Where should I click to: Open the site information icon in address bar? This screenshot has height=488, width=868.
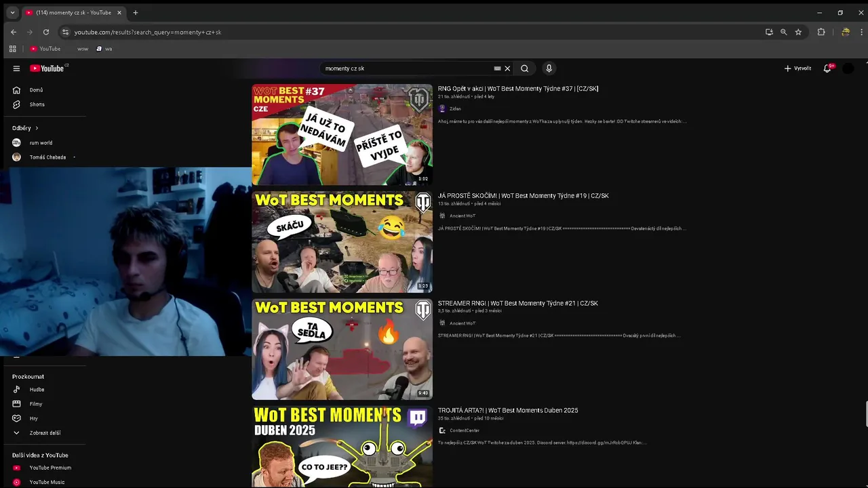(x=65, y=32)
